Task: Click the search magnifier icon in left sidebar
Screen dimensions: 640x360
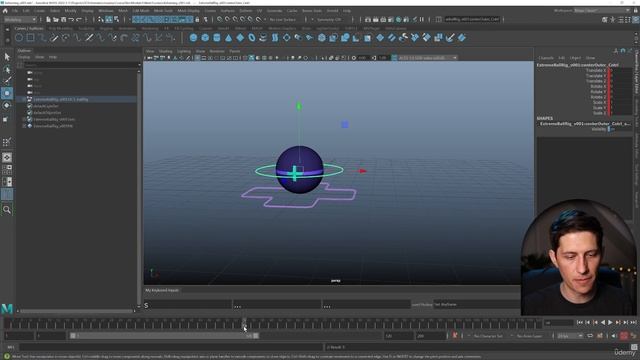Action: pos(7,210)
